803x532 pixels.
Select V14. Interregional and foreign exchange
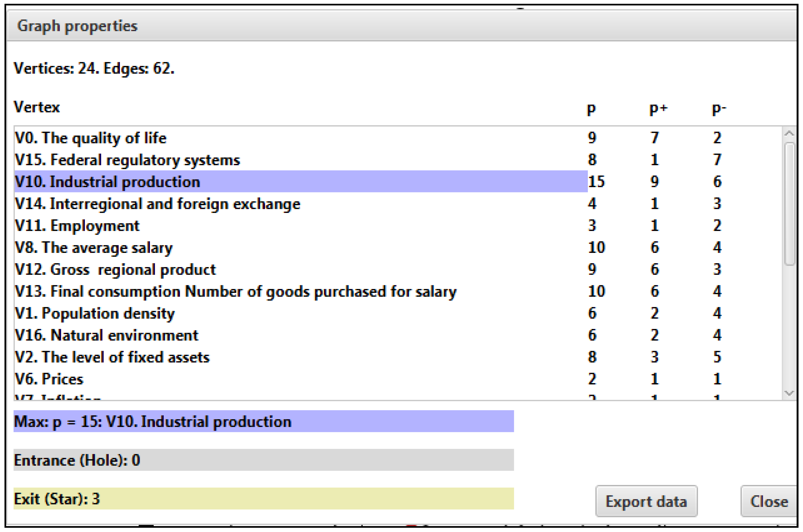point(158,204)
